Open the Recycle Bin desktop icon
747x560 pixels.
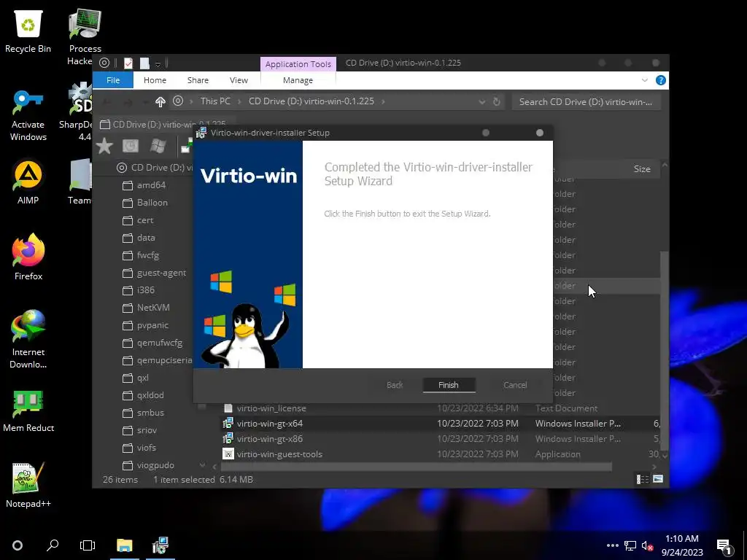28,31
